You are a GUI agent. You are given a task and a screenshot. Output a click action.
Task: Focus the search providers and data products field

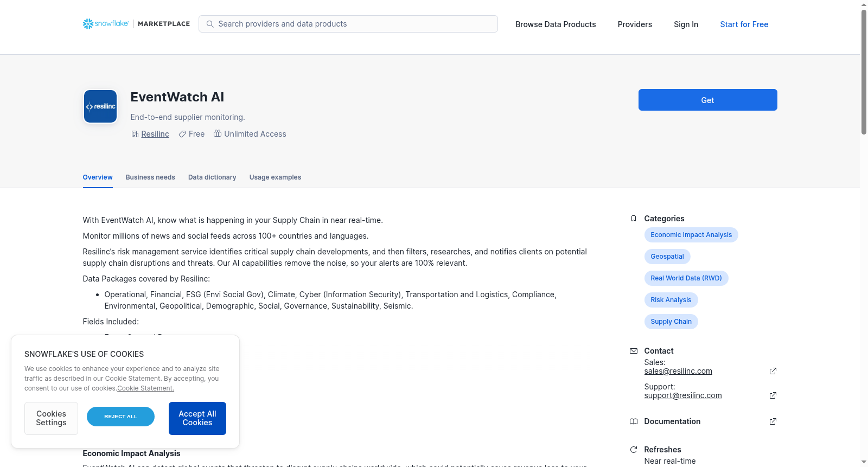click(x=348, y=24)
